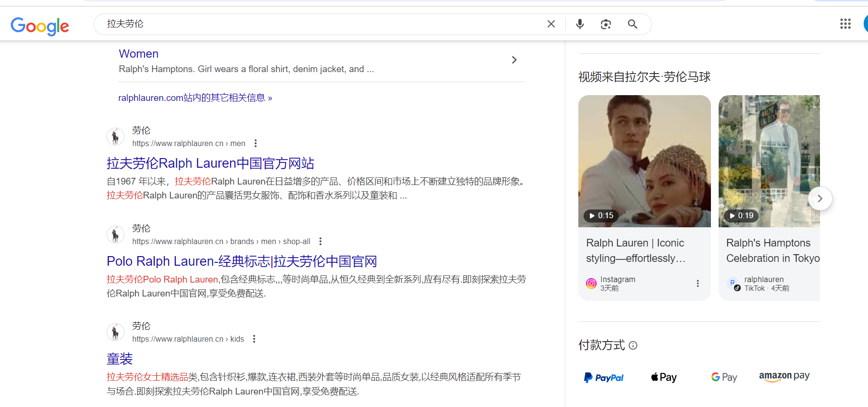Open more options for the kids result
The image size is (868, 407).
[254, 339]
